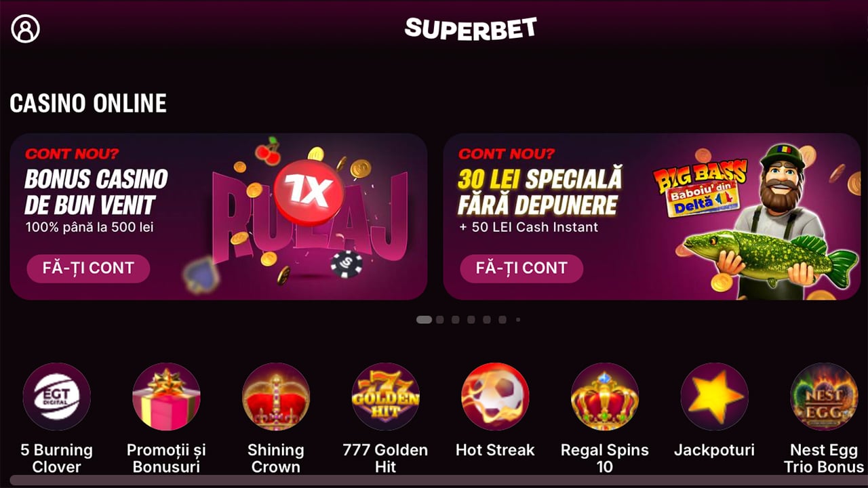The image size is (868, 488).
Task: Launch the Shining Crown game icon
Action: click(276, 396)
